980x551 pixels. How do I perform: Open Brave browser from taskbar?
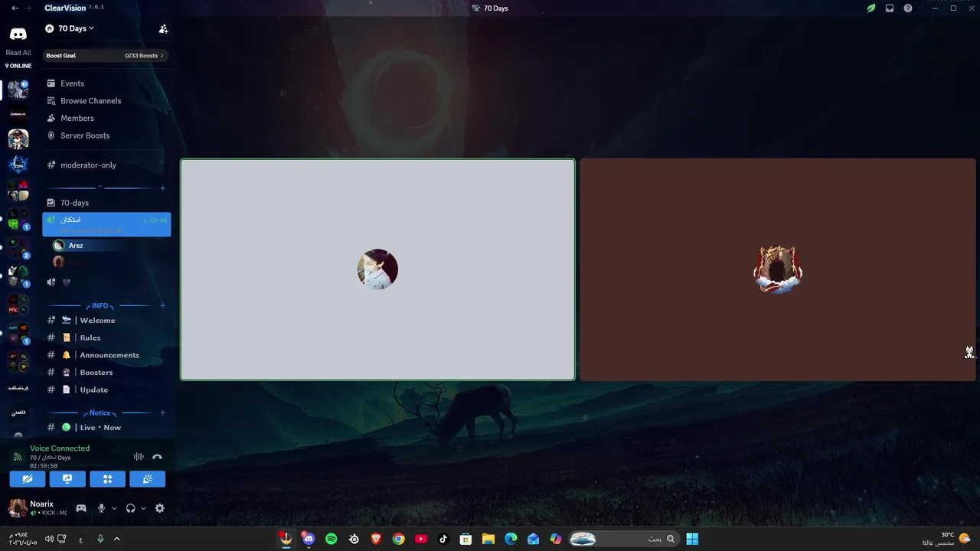coord(376,539)
